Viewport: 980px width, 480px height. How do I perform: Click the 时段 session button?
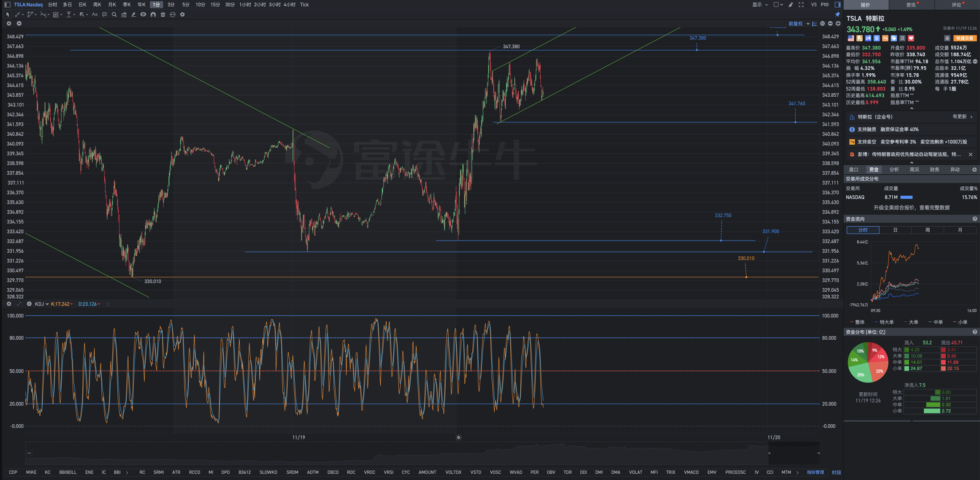[x=836, y=472]
